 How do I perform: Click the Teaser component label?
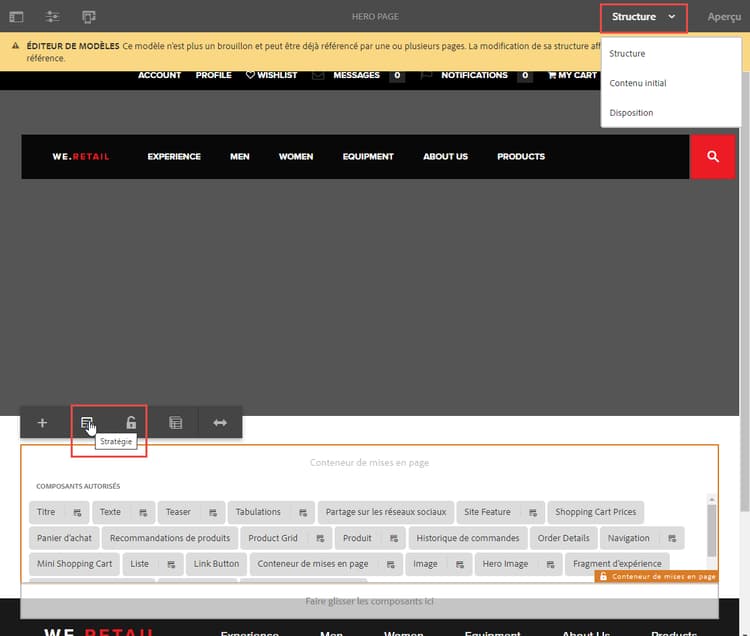(x=178, y=512)
